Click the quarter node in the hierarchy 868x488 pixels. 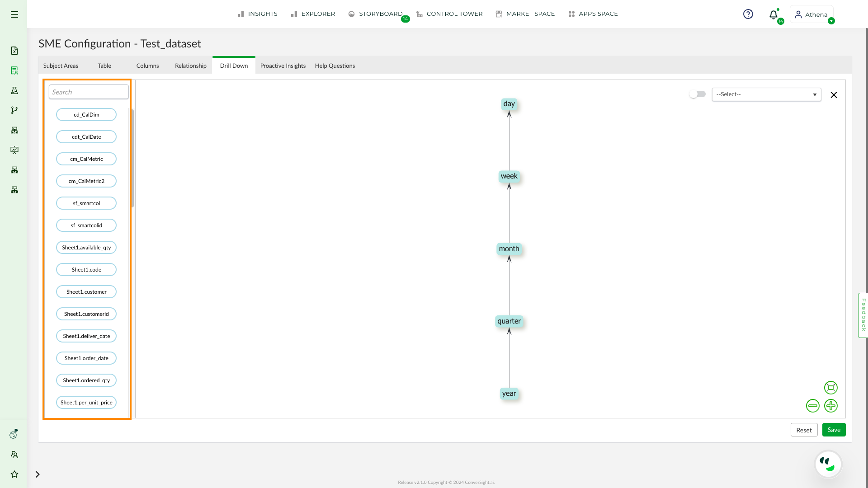pyautogui.click(x=509, y=321)
